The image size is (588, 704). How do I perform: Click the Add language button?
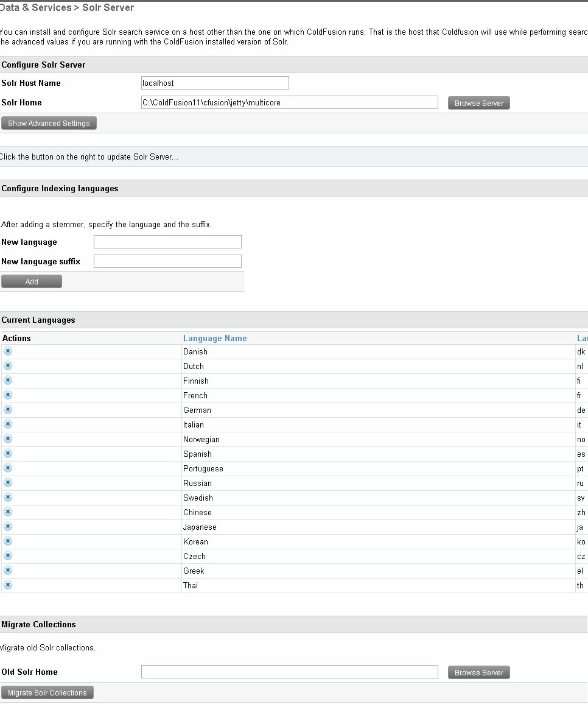tap(32, 281)
